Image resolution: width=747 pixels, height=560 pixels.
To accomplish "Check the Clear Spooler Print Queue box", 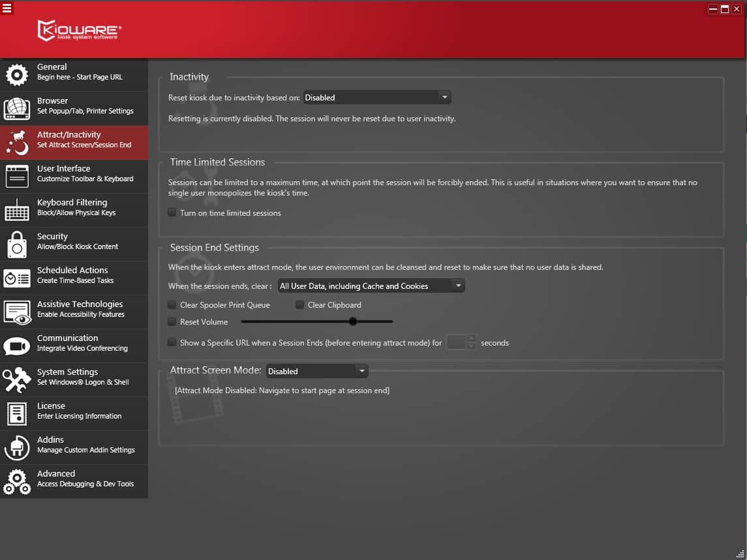I will (x=172, y=304).
